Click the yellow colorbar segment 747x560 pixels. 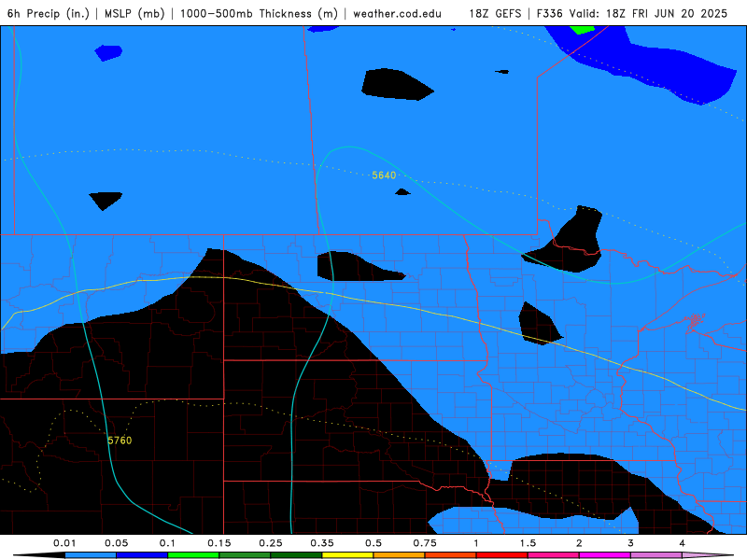[x=347, y=555]
